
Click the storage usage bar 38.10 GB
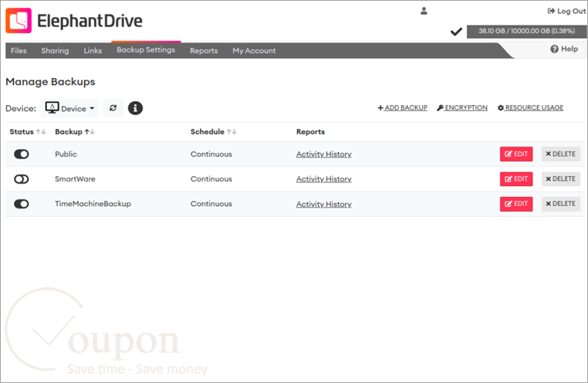click(x=526, y=31)
